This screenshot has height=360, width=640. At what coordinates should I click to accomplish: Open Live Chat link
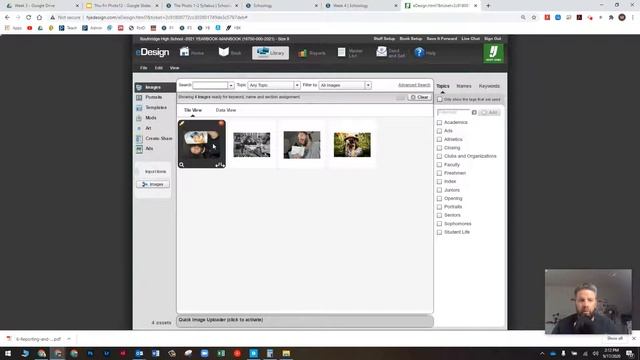coord(471,39)
